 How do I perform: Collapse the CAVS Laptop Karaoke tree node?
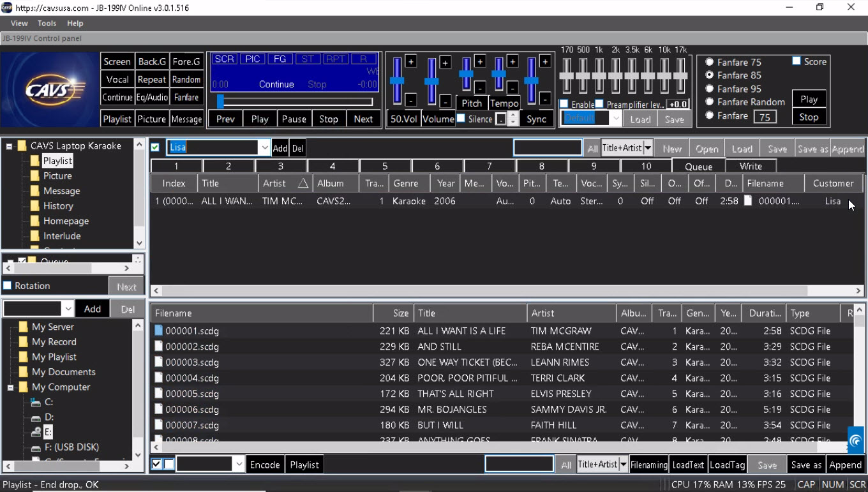[x=10, y=146]
